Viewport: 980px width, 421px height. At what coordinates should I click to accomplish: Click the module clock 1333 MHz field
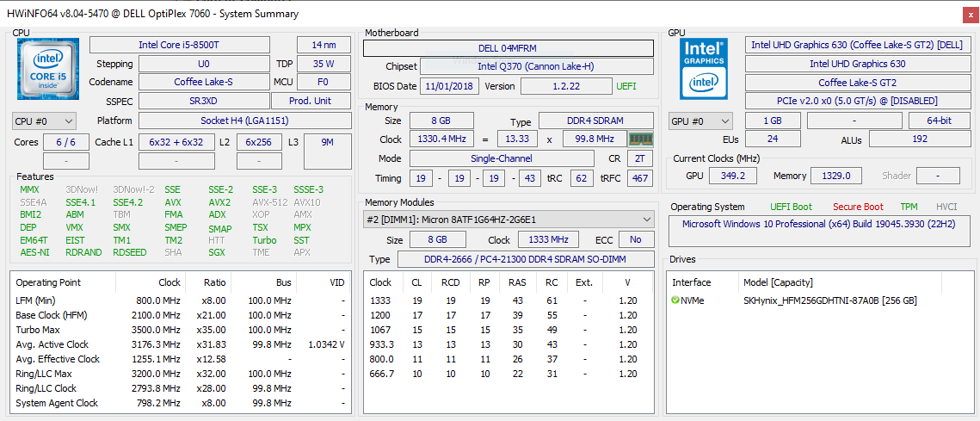click(x=548, y=239)
